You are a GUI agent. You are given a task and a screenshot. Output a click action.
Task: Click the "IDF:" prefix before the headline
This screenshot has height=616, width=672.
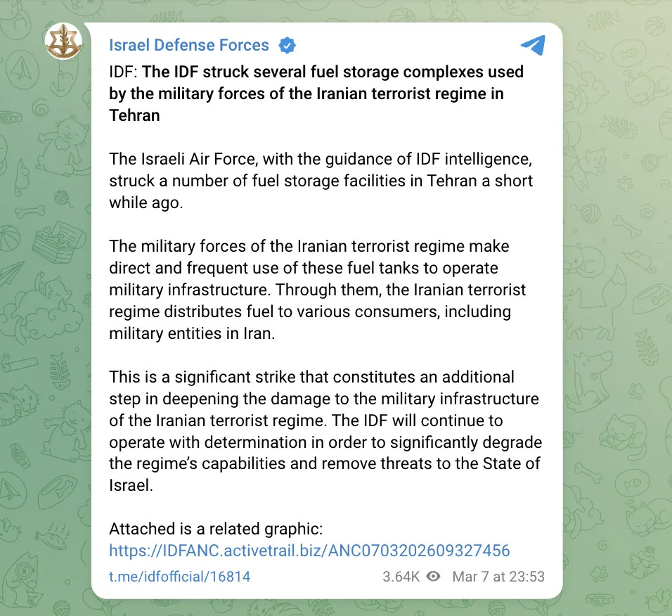click(x=124, y=72)
